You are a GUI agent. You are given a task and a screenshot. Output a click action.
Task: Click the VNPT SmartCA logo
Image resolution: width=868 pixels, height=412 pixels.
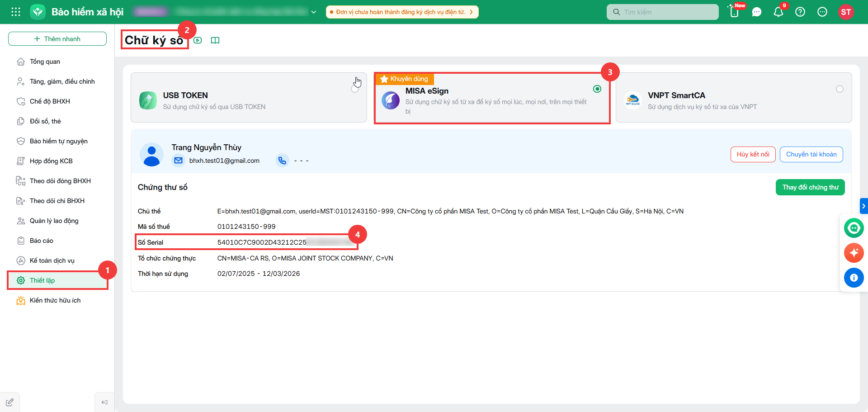coord(633,100)
